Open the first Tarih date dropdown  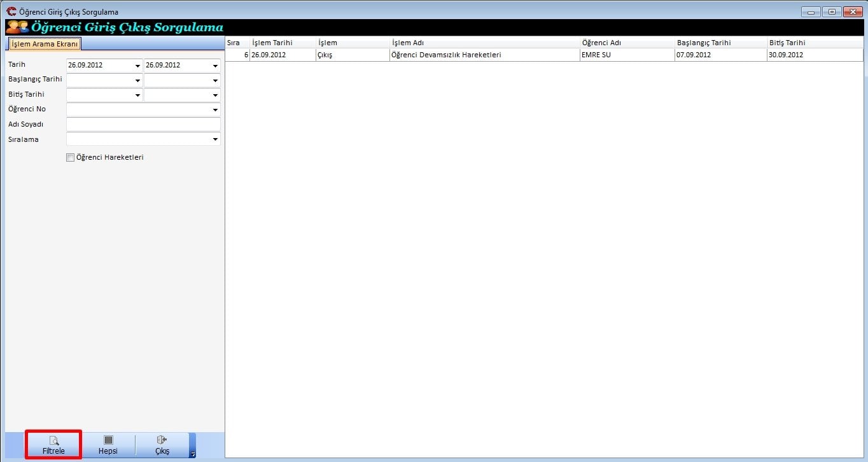(137, 66)
